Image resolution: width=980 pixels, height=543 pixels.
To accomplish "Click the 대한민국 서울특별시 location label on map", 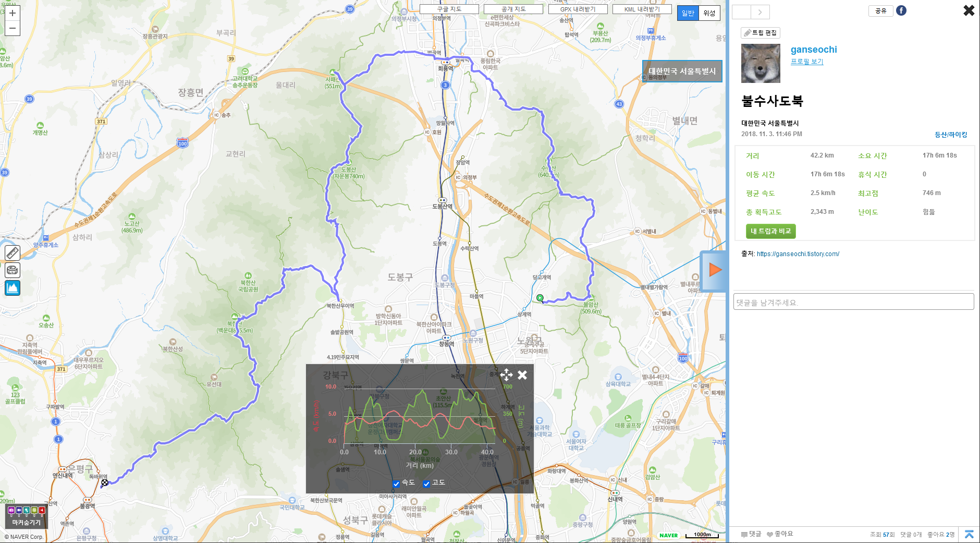I will pos(682,71).
